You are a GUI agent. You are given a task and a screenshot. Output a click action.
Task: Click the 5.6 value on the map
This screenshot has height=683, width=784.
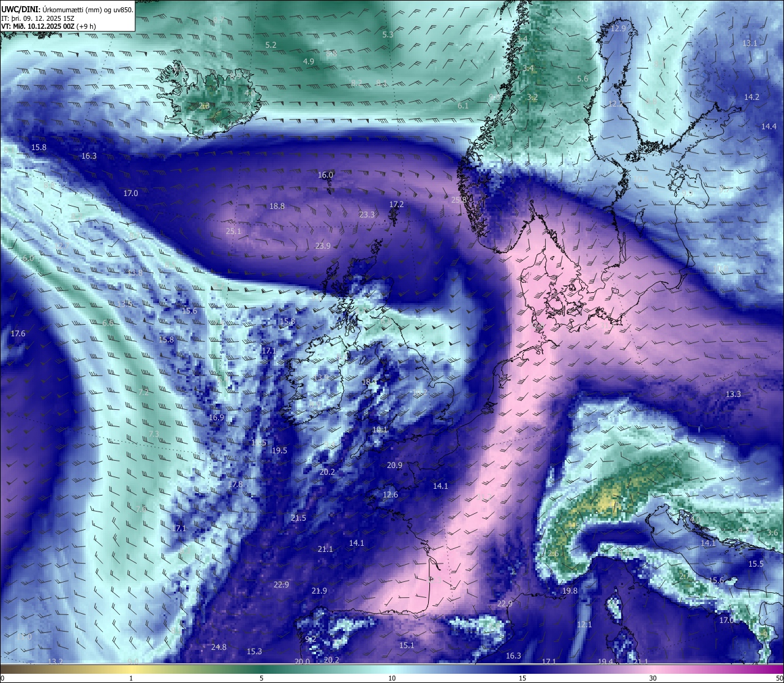[x=582, y=79]
